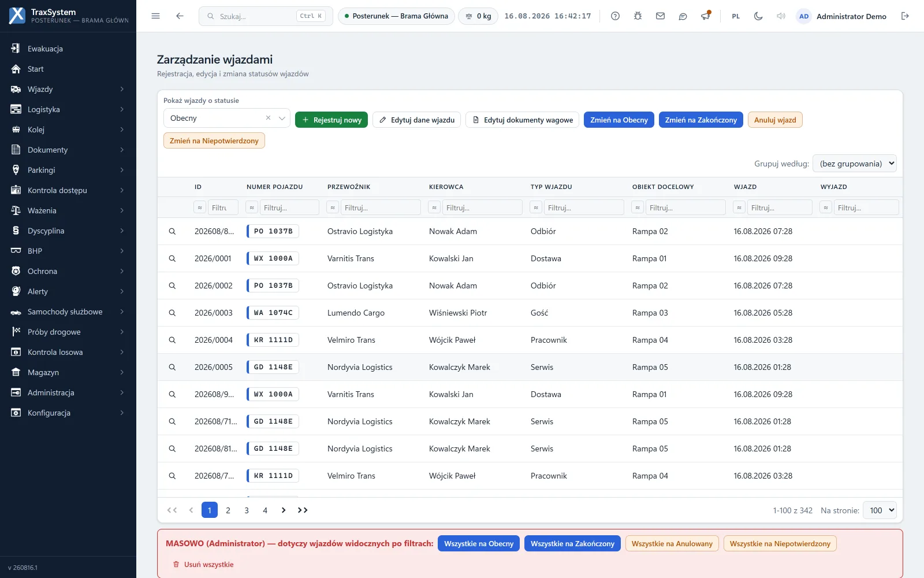The width and height of the screenshot is (924, 578).
Task: Open the help question mark icon
Action: [615, 16]
